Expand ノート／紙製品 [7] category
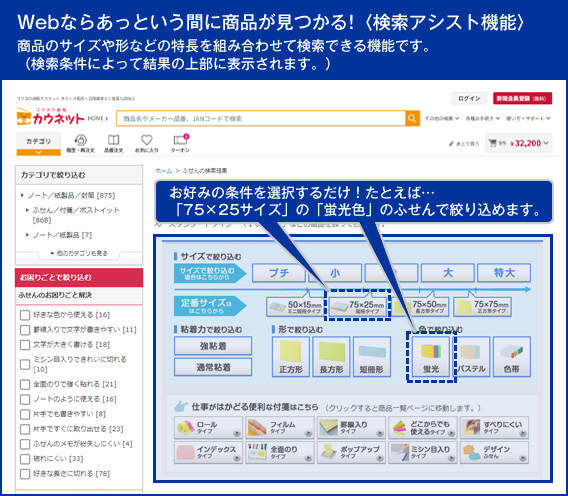Screen dimensions: 568x496 click(60, 235)
